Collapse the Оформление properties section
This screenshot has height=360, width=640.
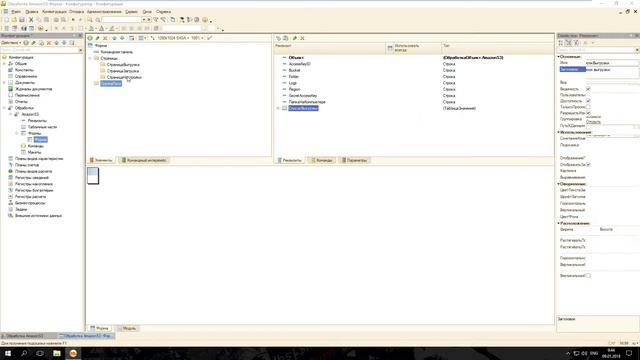[x=559, y=184]
